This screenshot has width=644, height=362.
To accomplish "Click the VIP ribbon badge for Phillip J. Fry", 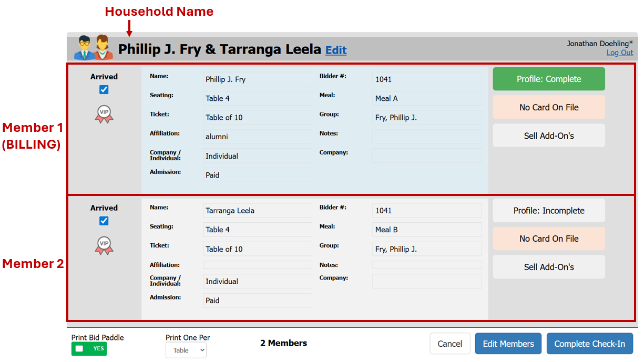I will click(x=104, y=114).
